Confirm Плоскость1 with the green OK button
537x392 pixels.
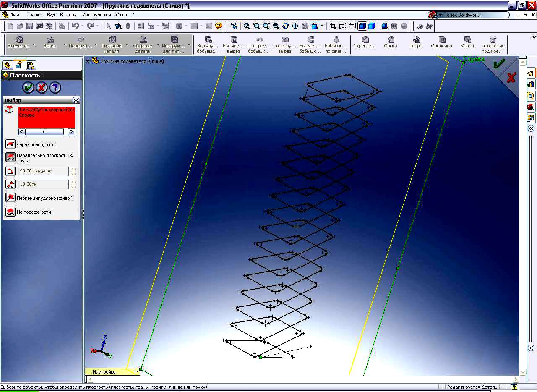(28, 87)
